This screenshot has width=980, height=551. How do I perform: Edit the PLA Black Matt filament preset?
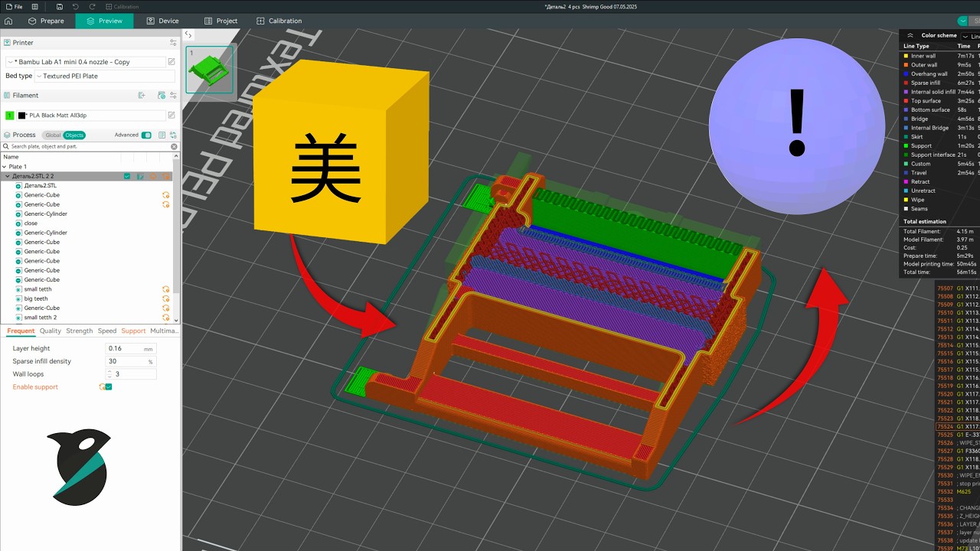171,116
